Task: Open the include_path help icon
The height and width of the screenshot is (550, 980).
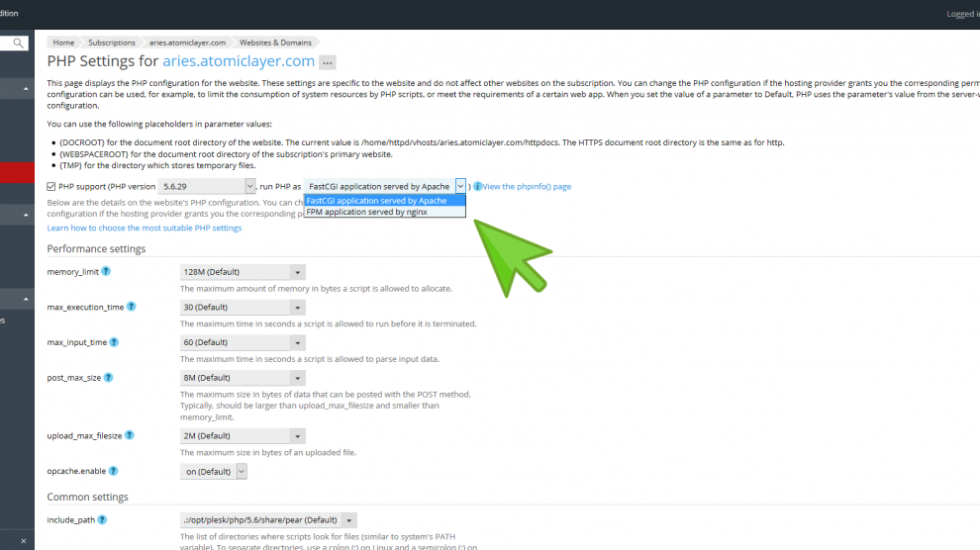Action: click(102, 519)
